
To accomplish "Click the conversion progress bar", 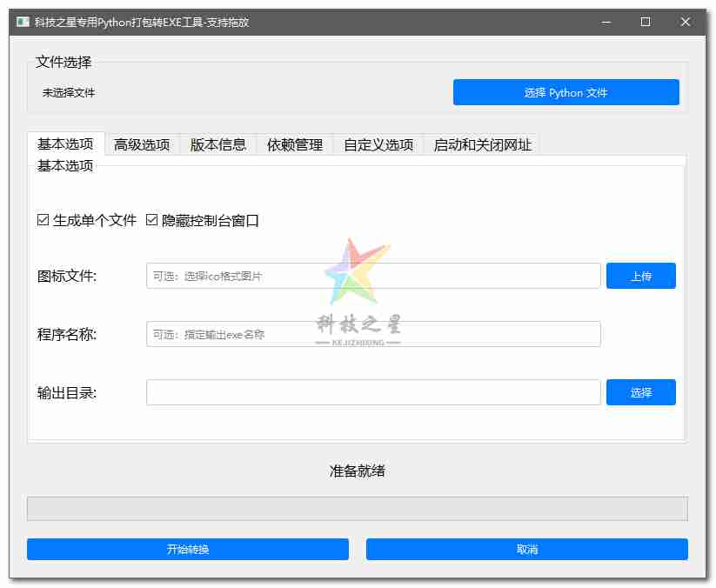I will click(357, 509).
